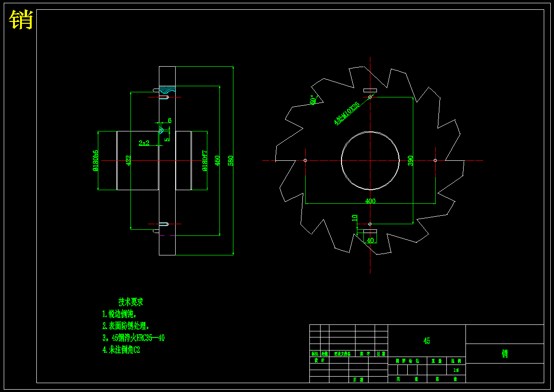Select the 400 horizontal dimension
Screen dimensions: 554x392
pyautogui.click(x=370, y=201)
